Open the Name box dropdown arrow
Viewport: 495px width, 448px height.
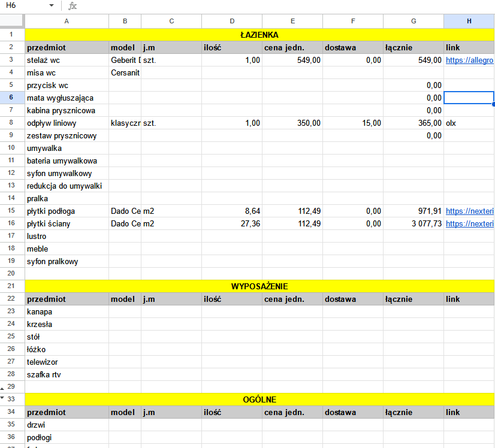tap(52, 6)
